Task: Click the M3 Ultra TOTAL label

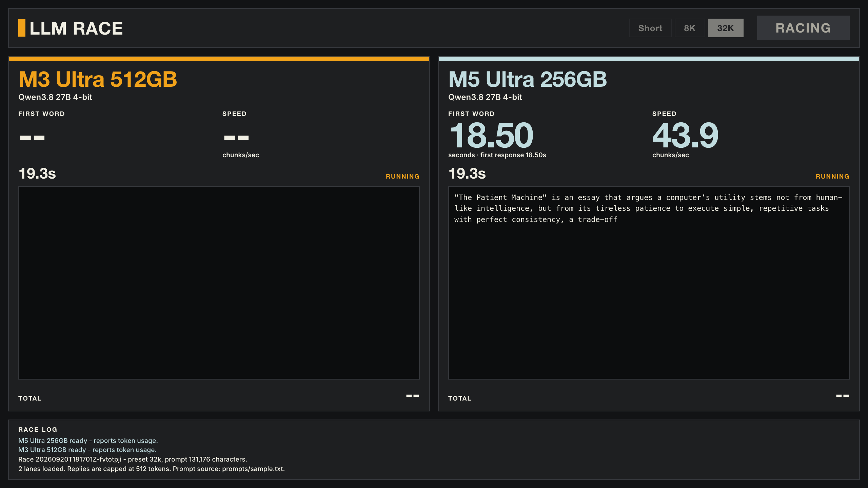Action: click(x=30, y=399)
